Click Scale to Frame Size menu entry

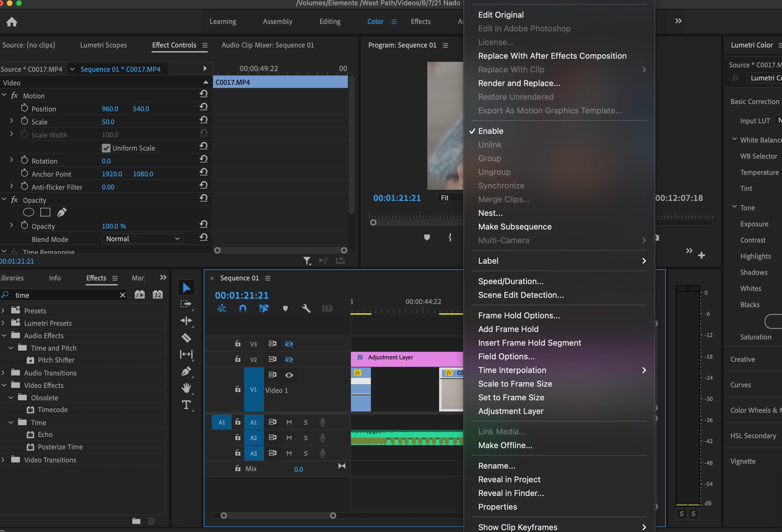pyautogui.click(x=515, y=384)
